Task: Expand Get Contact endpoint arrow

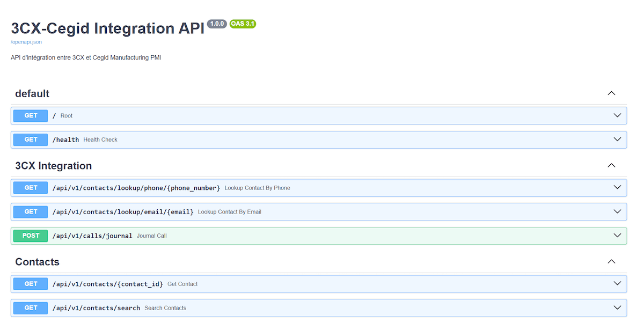Action: [617, 284]
